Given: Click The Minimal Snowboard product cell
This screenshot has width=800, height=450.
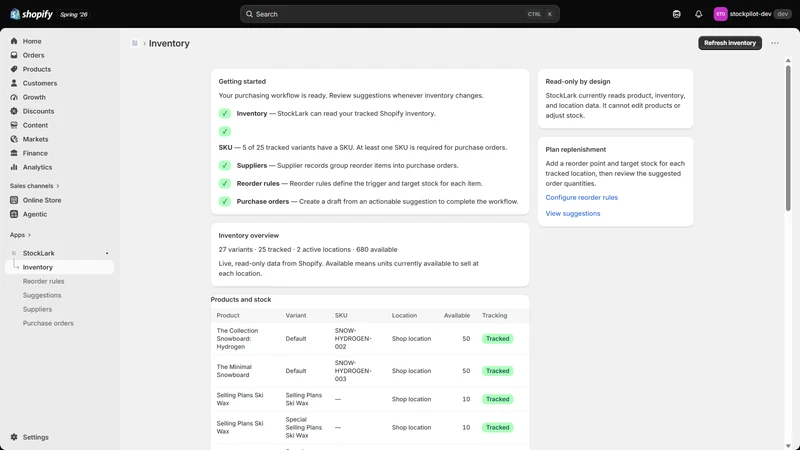Looking at the screenshot, I should (x=234, y=371).
